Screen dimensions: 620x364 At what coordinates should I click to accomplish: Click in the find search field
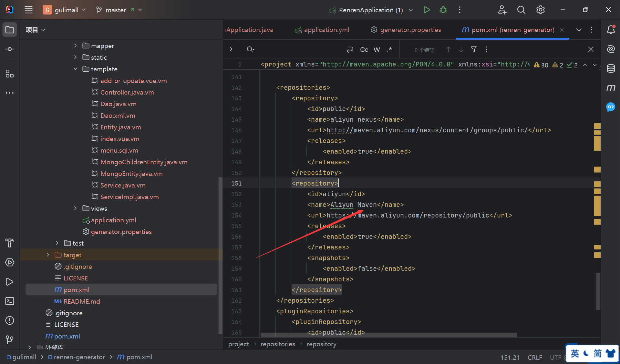[297, 49]
